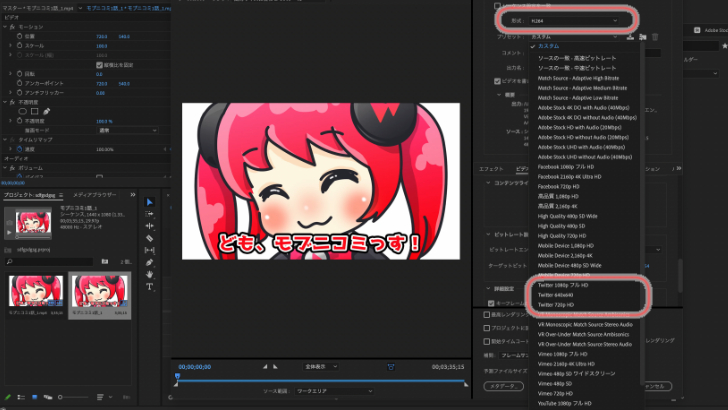Toggle the scale stopwatch animation
The width and height of the screenshot is (728, 410).
click(20, 46)
